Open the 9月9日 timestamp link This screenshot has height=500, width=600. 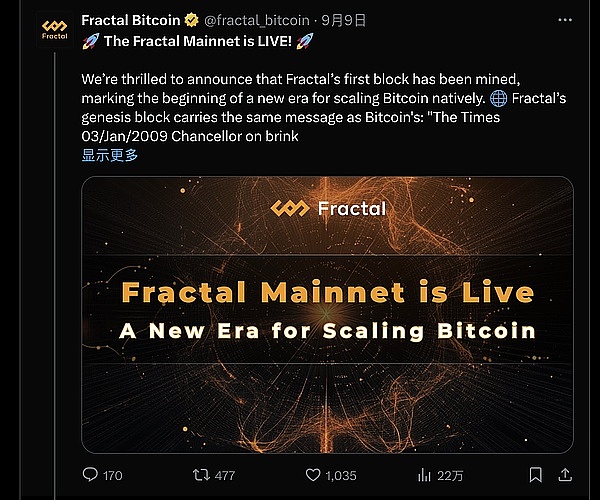pyautogui.click(x=345, y=20)
